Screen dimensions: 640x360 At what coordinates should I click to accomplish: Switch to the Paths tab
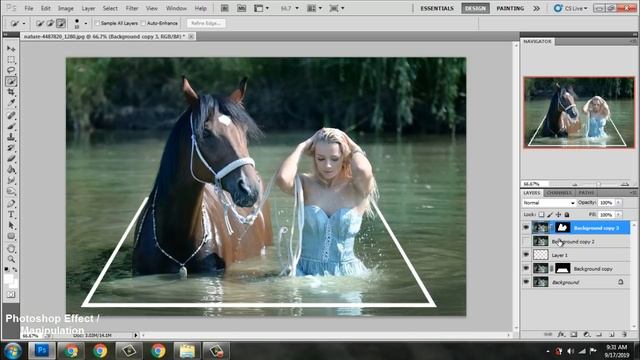pyautogui.click(x=586, y=193)
